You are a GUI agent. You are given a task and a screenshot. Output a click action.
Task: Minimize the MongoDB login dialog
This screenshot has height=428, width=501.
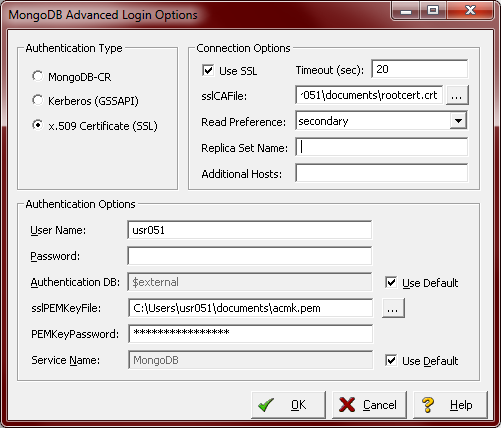(x=406, y=10)
